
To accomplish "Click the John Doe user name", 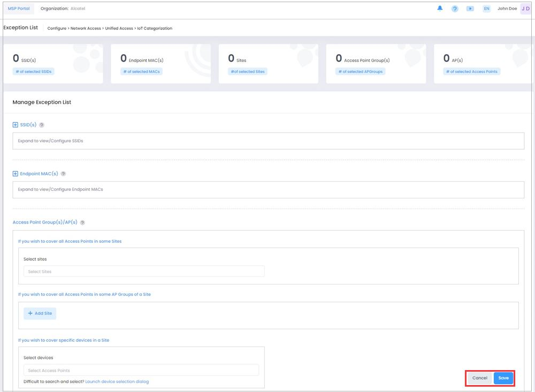I will point(507,9).
